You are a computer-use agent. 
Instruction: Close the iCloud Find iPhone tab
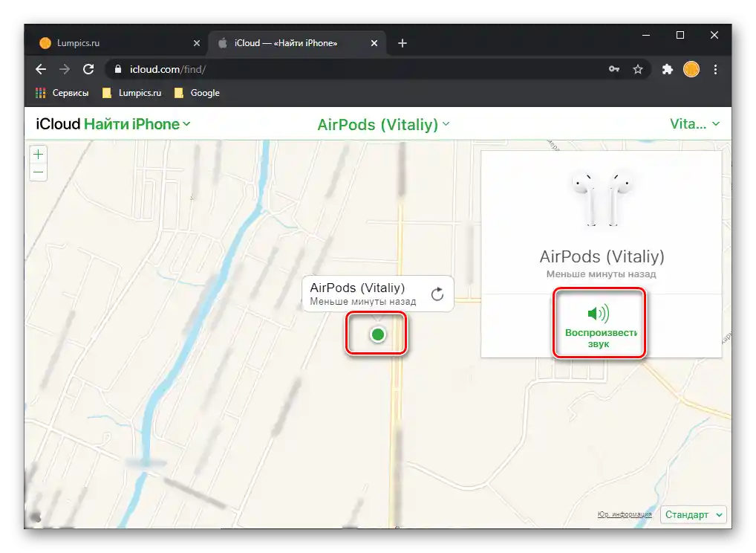tap(374, 43)
